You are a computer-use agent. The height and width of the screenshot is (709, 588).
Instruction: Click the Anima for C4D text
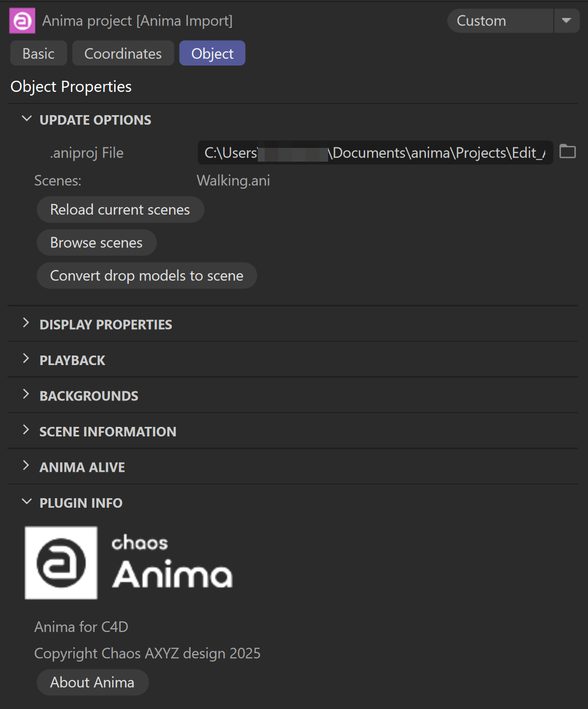coord(81,627)
